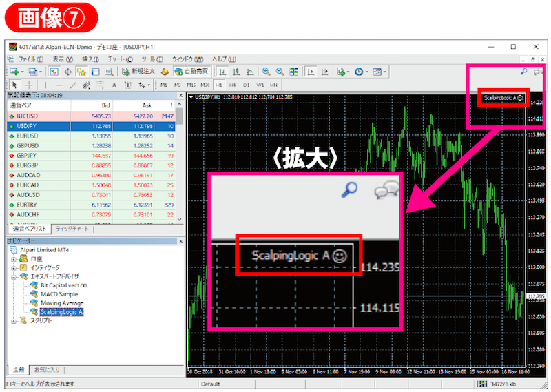Collapse the エキスパートアドバイザ tree node
This screenshot has height=392, width=551.
13,277
